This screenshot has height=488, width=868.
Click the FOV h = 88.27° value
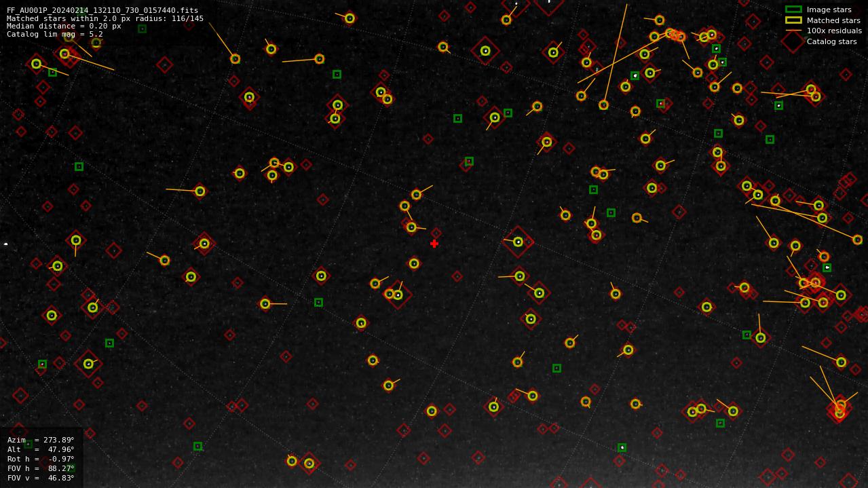coord(41,468)
